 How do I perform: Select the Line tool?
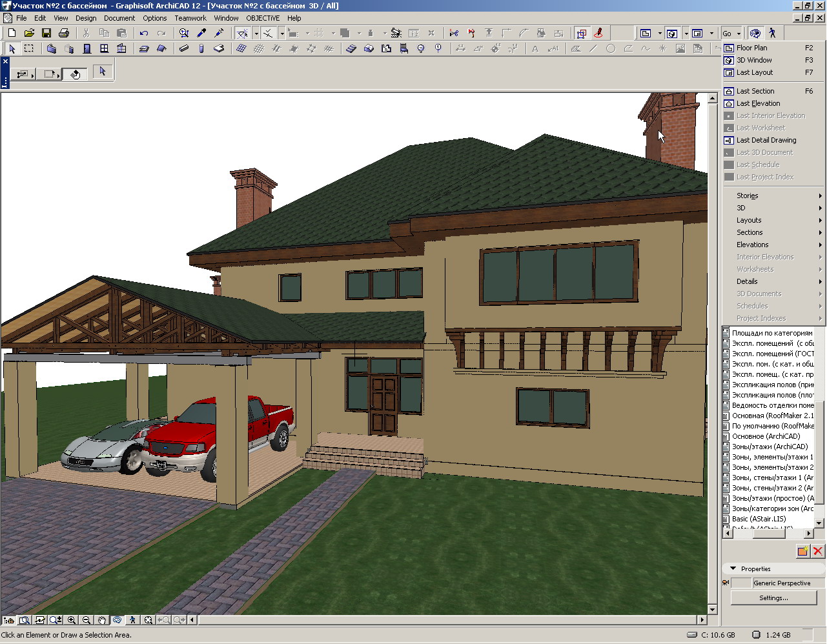point(593,48)
